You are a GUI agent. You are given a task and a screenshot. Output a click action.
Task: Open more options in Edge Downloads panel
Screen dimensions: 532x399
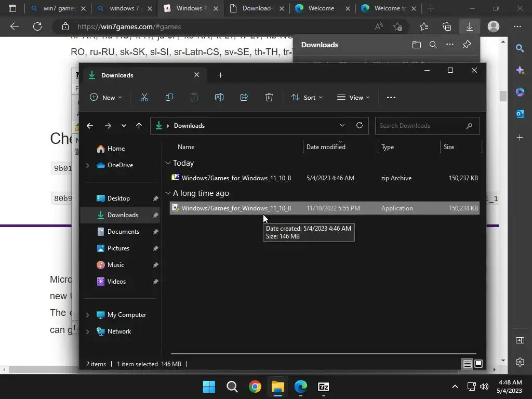click(450, 45)
